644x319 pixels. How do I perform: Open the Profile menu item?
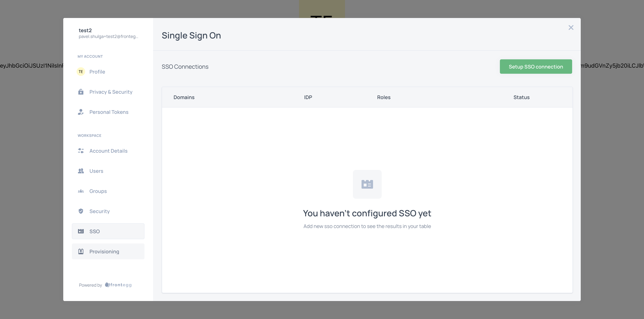[x=97, y=72]
